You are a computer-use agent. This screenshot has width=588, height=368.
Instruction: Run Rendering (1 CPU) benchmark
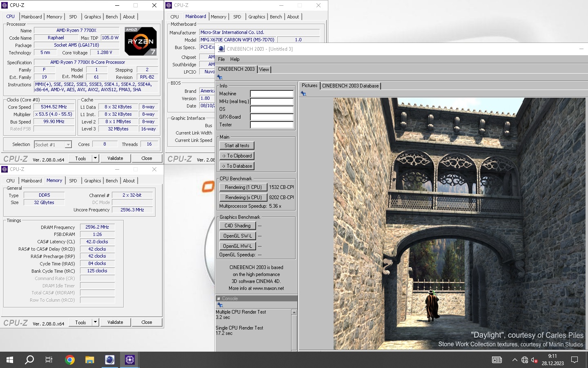[x=243, y=187]
